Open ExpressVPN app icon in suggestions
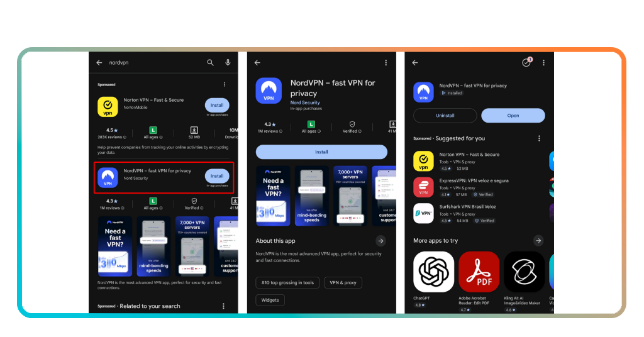 423,187
